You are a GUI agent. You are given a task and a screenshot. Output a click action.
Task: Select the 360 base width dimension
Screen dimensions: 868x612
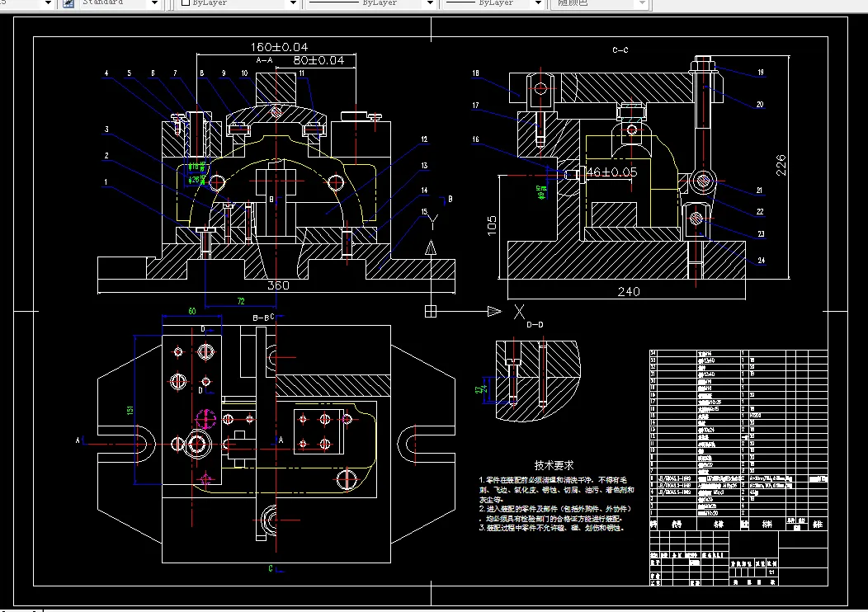[278, 285]
